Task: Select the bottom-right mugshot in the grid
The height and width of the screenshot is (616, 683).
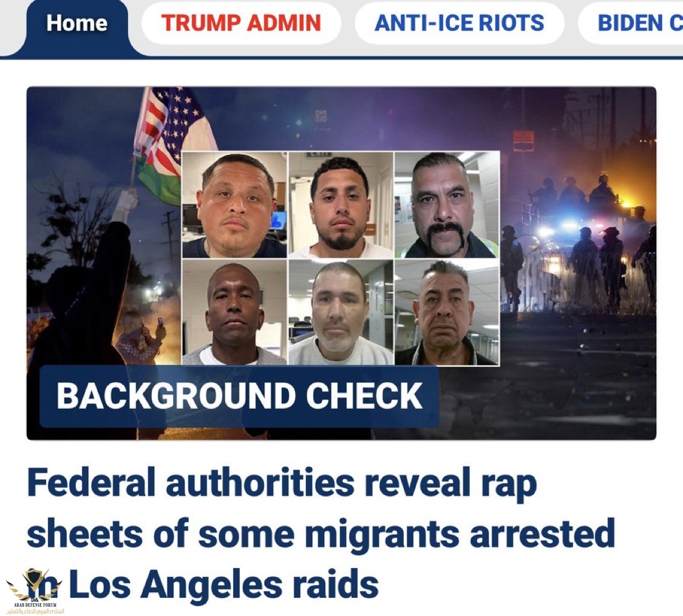Action: point(447,312)
